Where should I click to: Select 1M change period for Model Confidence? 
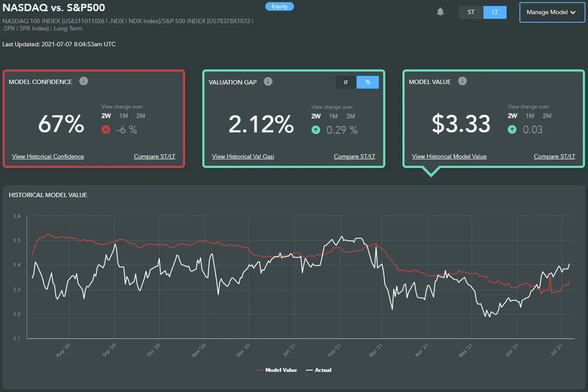click(x=123, y=116)
